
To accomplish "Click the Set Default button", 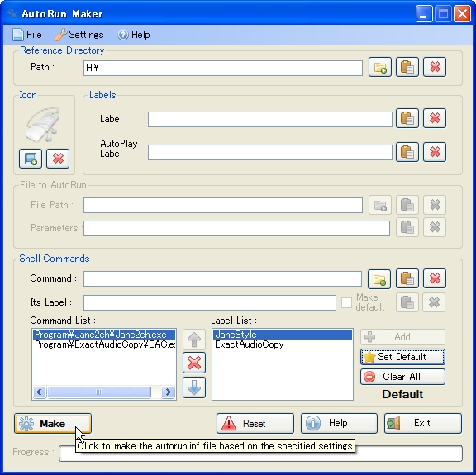I will click(402, 357).
